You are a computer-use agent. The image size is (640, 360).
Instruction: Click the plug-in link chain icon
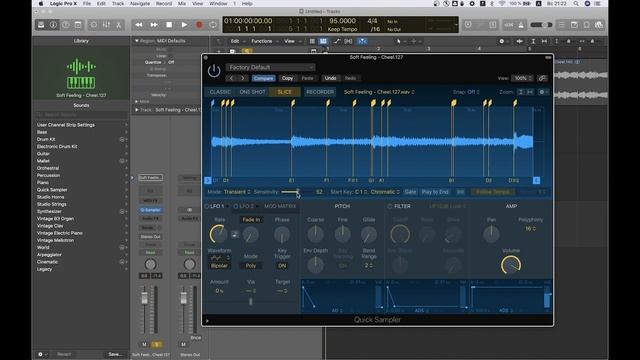[542, 78]
